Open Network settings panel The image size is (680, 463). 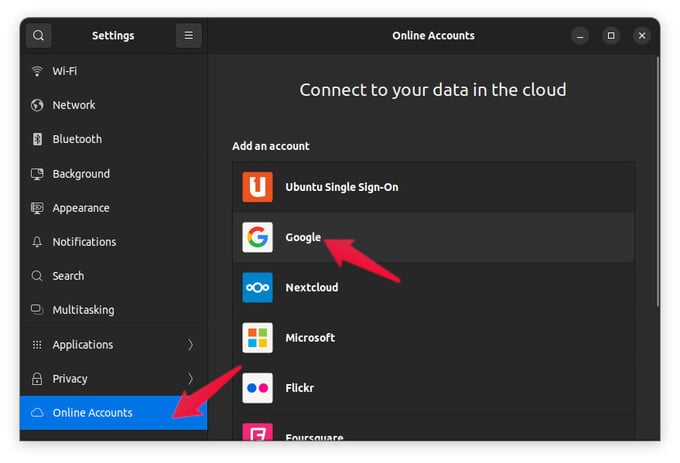pyautogui.click(x=114, y=105)
